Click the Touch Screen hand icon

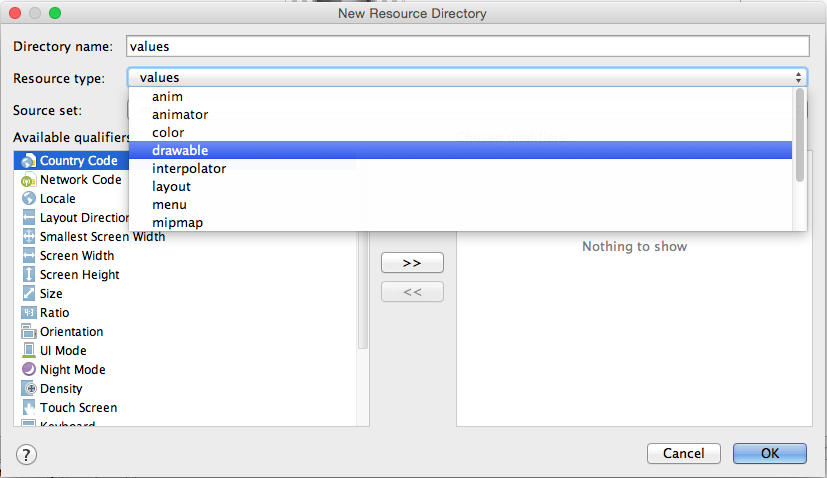pyautogui.click(x=28, y=408)
